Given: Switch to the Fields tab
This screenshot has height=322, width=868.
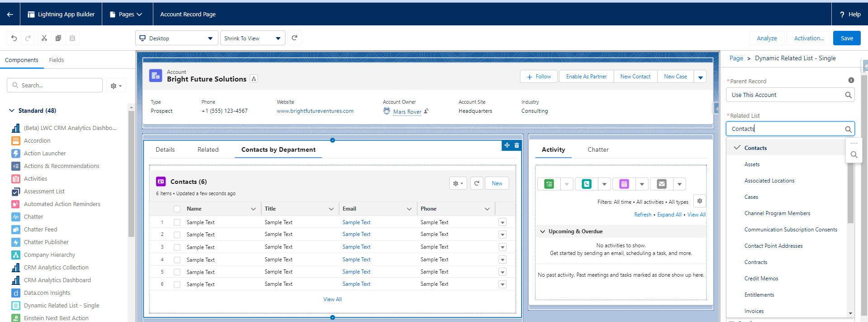Looking at the screenshot, I should (x=57, y=60).
